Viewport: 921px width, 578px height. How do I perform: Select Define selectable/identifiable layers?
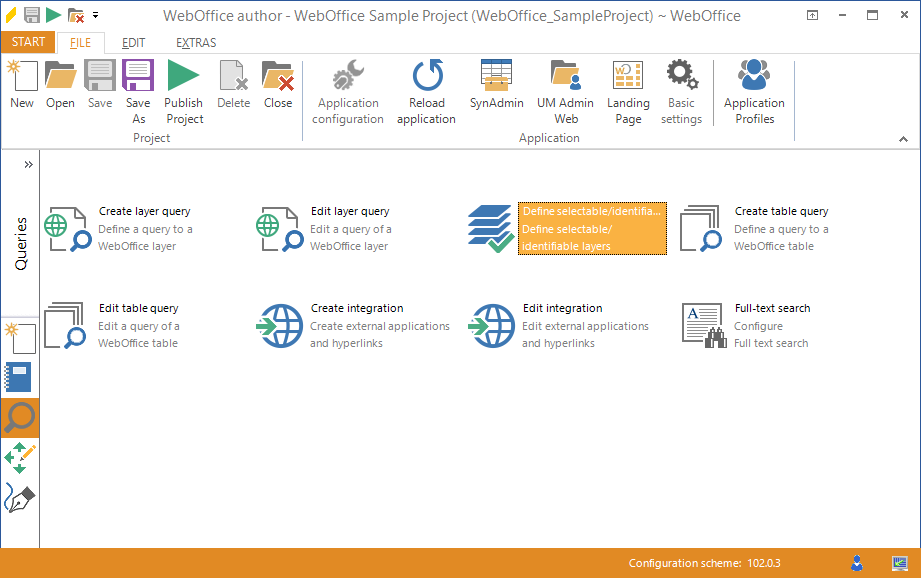pyautogui.click(x=565, y=227)
